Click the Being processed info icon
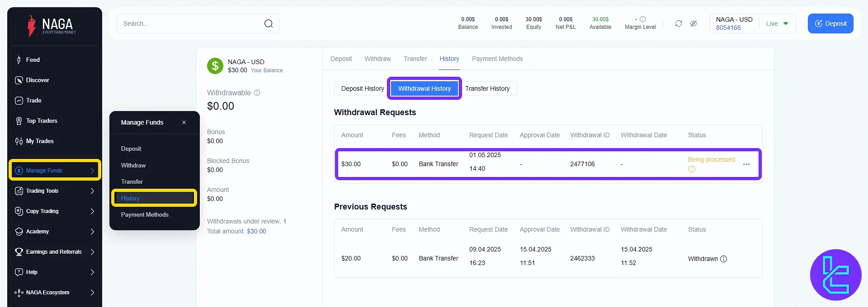868x307 pixels. tap(692, 169)
